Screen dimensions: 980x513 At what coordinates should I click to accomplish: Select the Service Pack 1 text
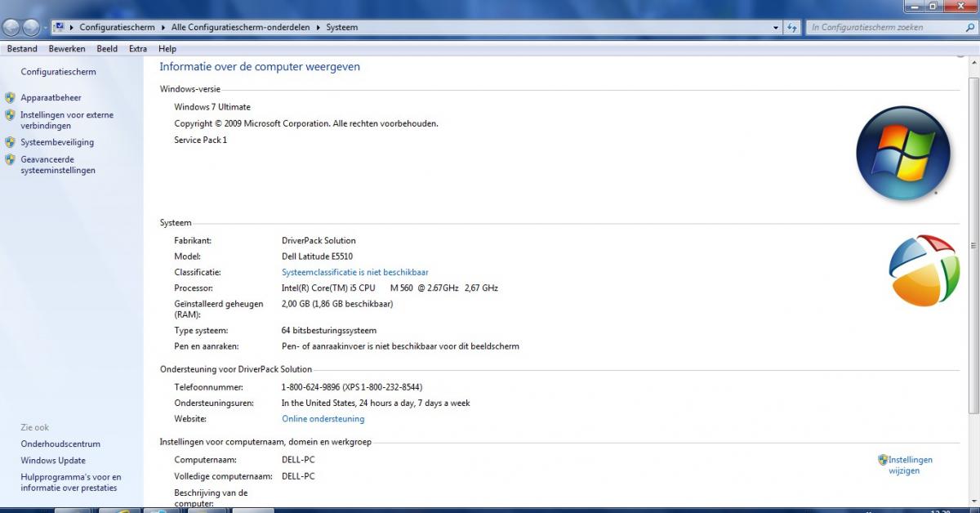tap(201, 140)
